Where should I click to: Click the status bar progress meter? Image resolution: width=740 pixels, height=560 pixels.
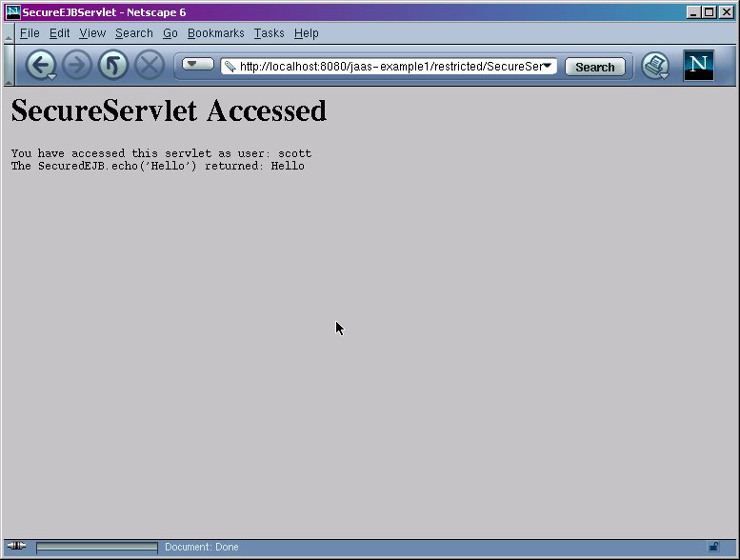[97, 548]
